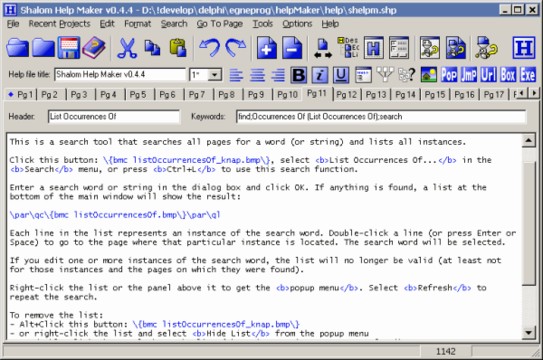Open the Search menu

click(x=174, y=24)
